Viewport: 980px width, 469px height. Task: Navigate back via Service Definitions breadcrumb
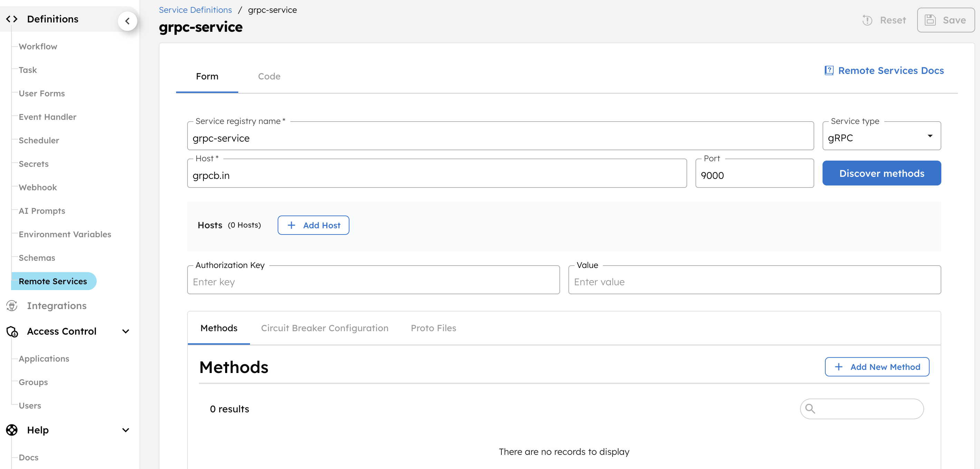coord(195,10)
